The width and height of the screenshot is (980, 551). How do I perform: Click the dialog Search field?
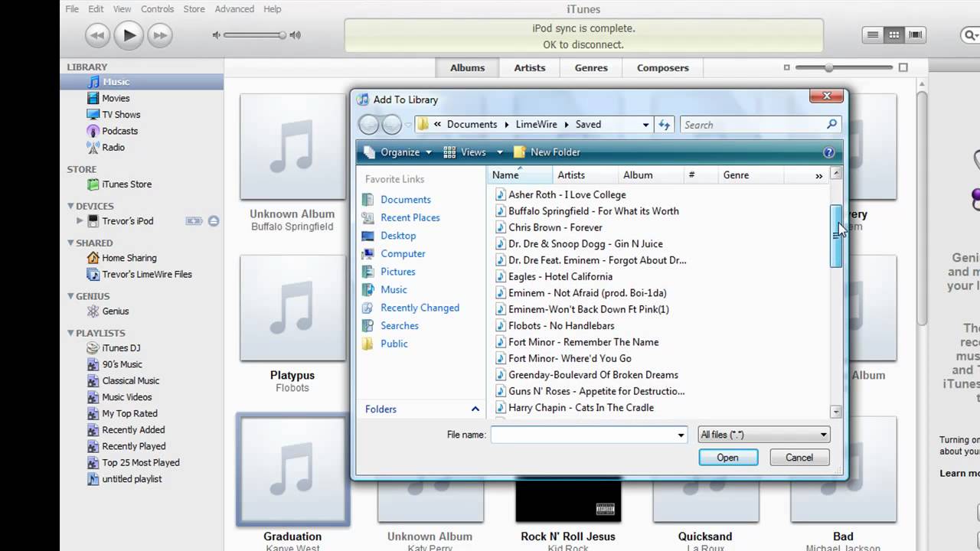pos(760,125)
